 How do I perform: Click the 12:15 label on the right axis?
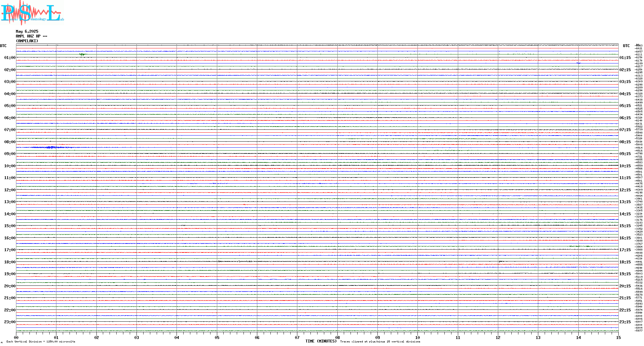[x=625, y=190]
